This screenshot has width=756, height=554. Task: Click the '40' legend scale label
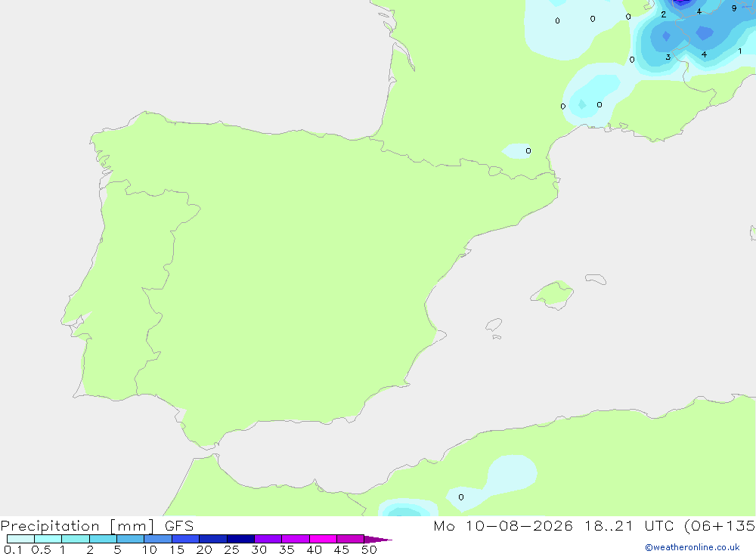[x=314, y=549]
